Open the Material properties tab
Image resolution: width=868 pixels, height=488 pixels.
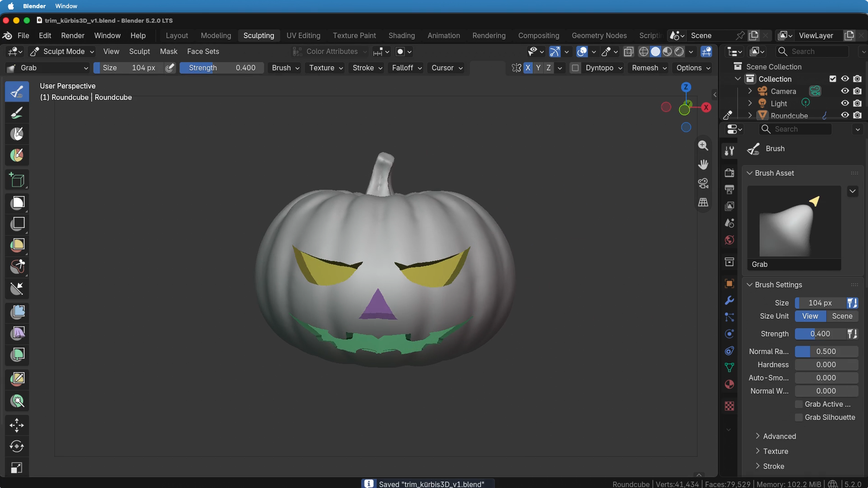[729, 384]
